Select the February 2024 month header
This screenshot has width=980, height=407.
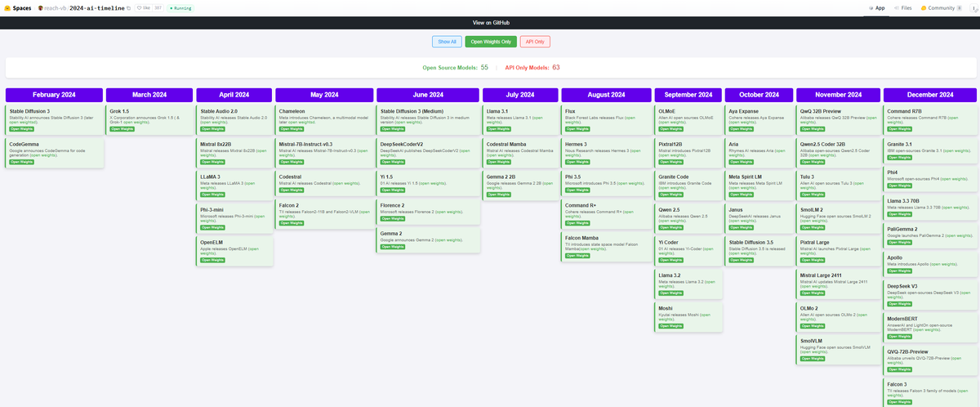click(x=55, y=95)
